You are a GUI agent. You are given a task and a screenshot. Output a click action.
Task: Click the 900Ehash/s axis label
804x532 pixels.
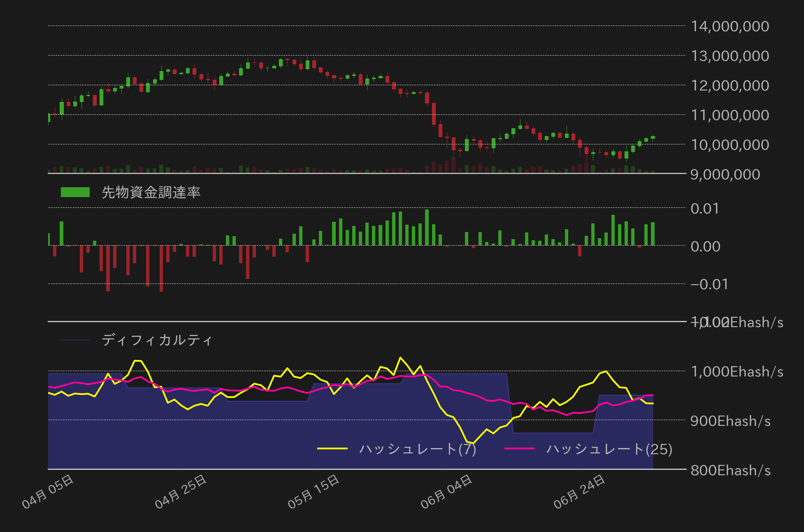pyautogui.click(x=731, y=421)
